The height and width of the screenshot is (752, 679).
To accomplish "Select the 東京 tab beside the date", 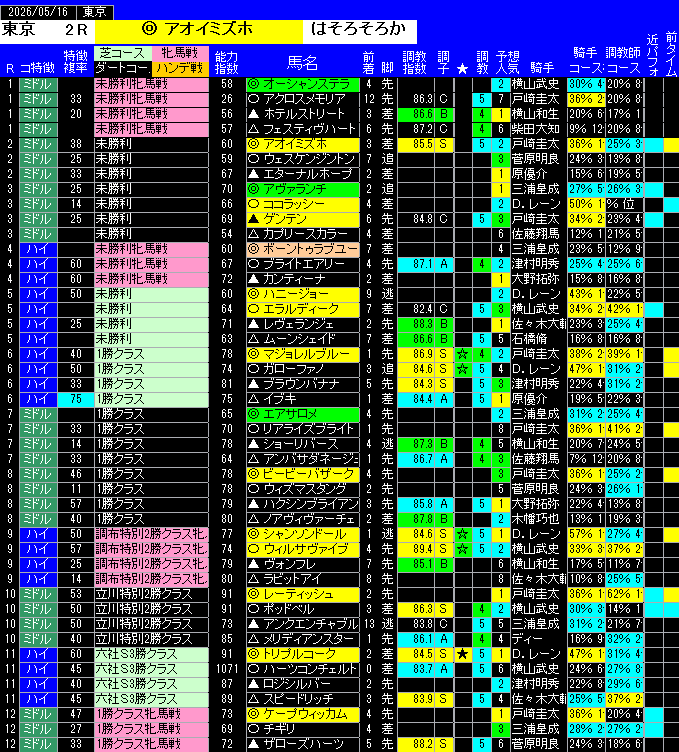I will (94, 12).
